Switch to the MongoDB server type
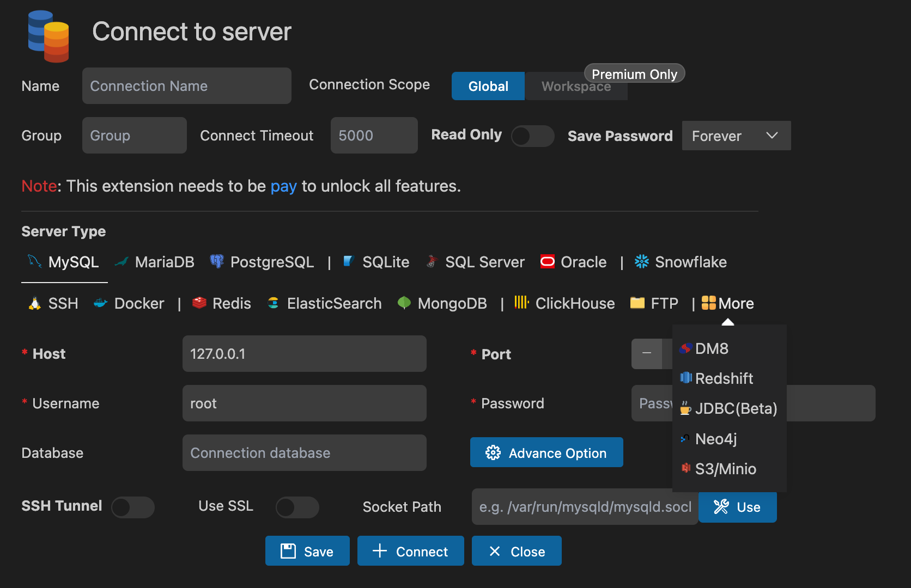The width and height of the screenshot is (911, 588). point(442,304)
